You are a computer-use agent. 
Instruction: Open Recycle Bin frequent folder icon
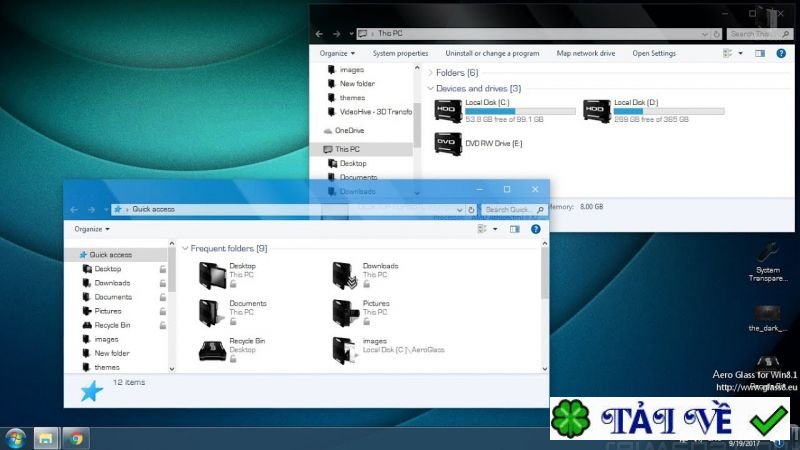(212, 351)
